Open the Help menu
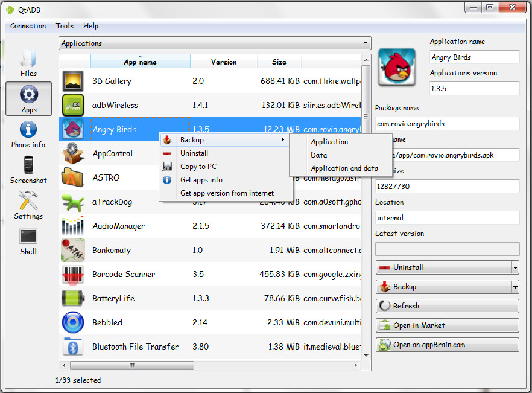532x393 pixels. pyautogui.click(x=90, y=26)
